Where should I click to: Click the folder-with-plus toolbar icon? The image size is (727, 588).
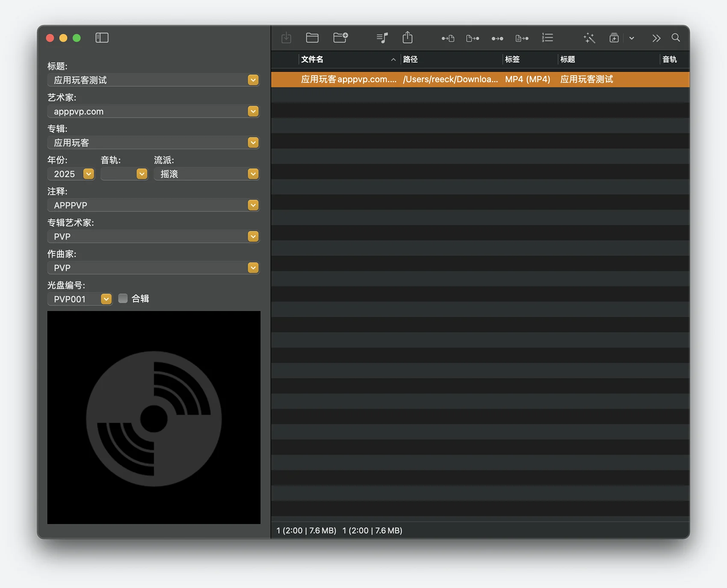click(341, 38)
